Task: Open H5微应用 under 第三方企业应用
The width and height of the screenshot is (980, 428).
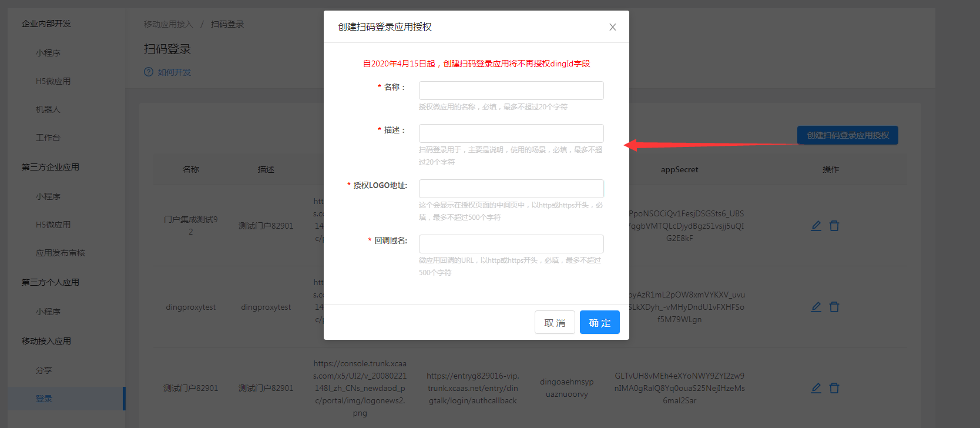Action: coord(53,225)
